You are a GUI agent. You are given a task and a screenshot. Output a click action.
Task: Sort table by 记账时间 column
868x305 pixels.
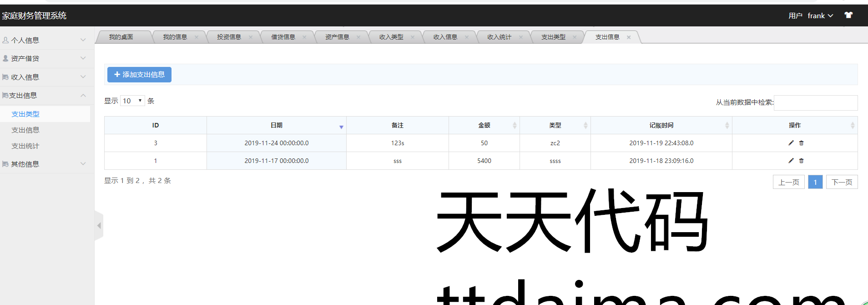[661, 125]
